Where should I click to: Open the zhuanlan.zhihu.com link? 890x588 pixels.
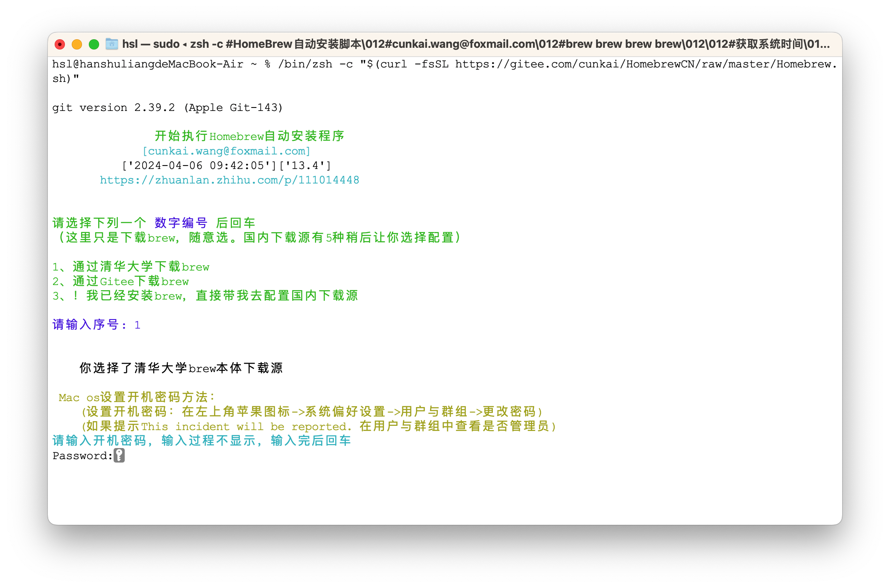(229, 180)
